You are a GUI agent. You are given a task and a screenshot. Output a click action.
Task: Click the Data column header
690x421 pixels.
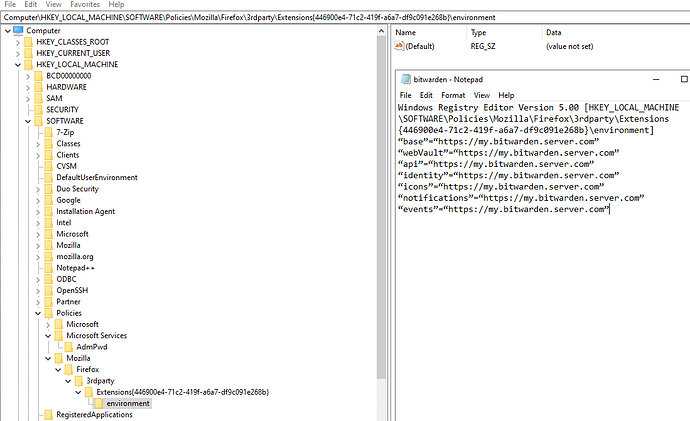pyautogui.click(x=616, y=33)
